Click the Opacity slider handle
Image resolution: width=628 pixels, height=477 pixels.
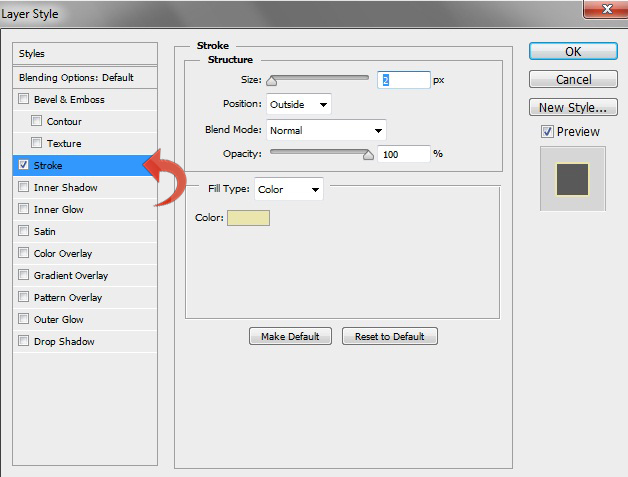click(368, 155)
